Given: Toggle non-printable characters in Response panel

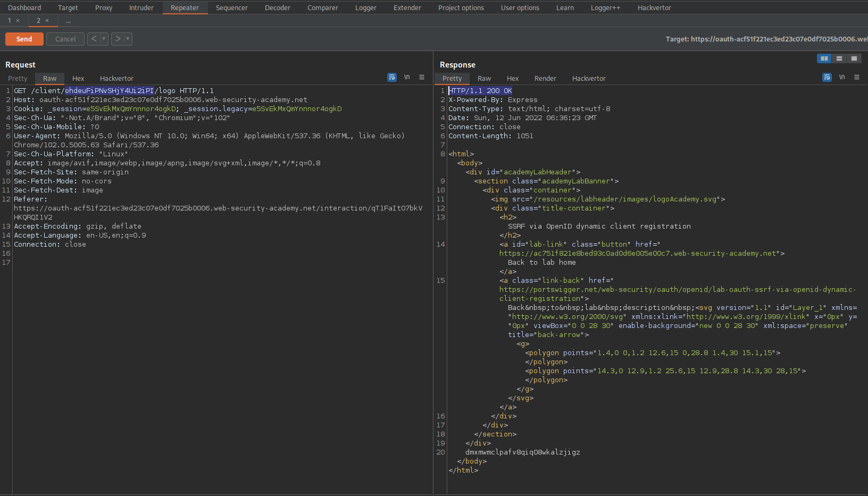Looking at the screenshot, I should (842, 77).
